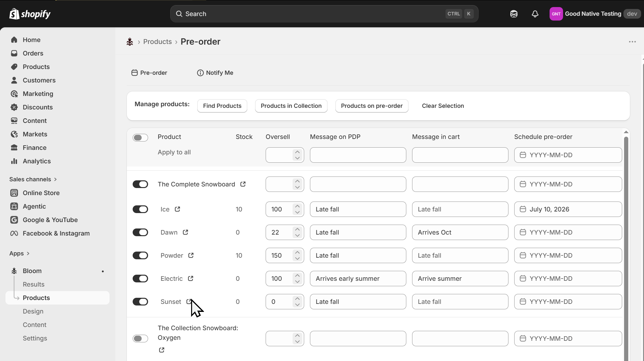Image resolution: width=644 pixels, height=361 pixels.
Task: Open Bloom Content page
Action: click(x=34, y=325)
